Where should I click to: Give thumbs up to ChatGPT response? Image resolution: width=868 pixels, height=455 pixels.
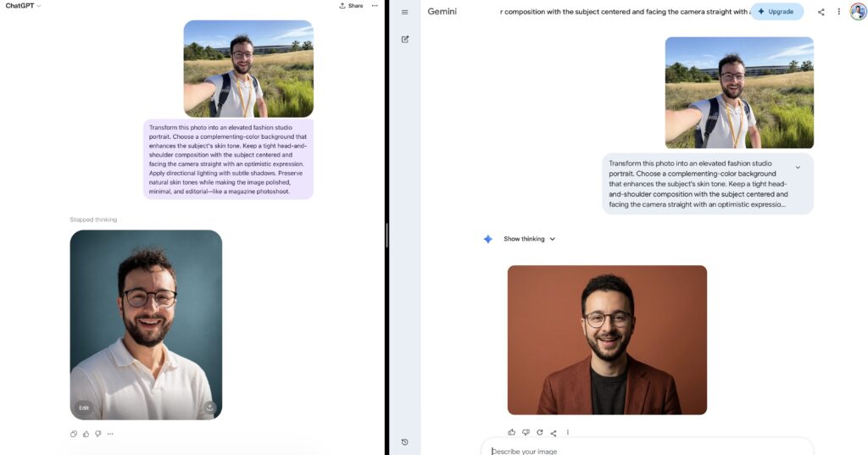click(86, 434)
